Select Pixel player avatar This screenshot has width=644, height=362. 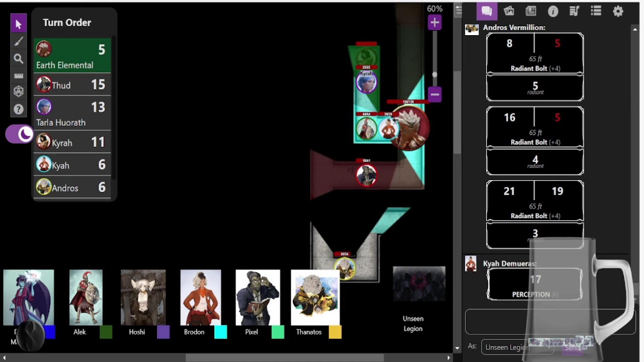tap(258, 298)
